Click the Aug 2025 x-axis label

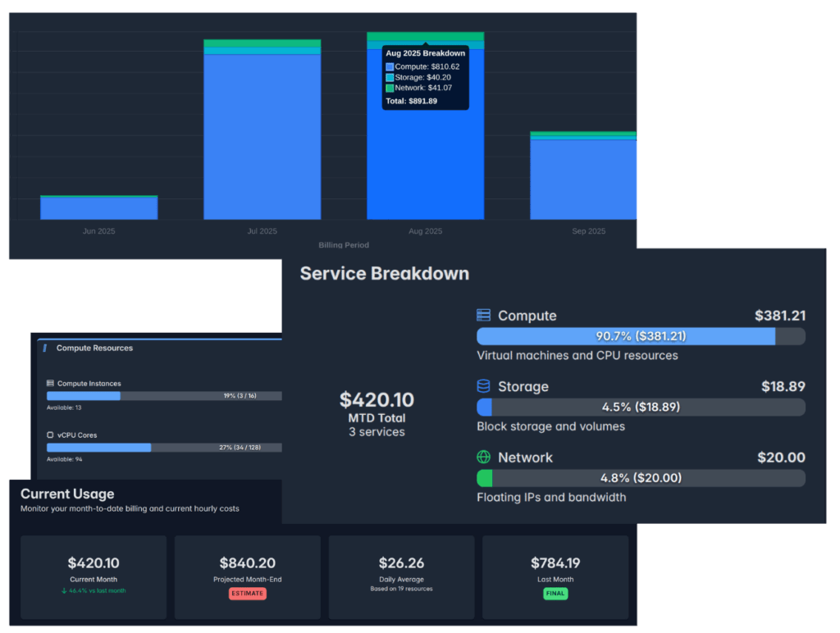point(425,231)
